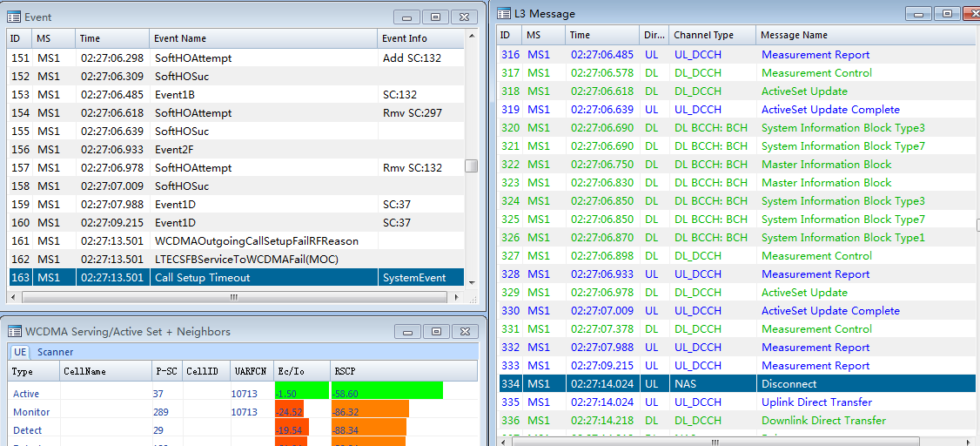Close the WCDMA Serving/Active Set window
The height and width of the screenshot is (446, 980).
coord(464,332)
